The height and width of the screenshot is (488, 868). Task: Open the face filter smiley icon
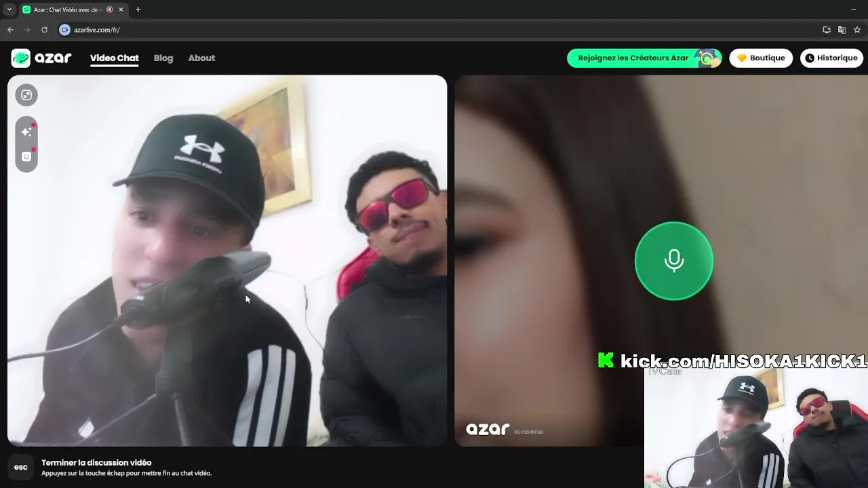coord(26,157)
